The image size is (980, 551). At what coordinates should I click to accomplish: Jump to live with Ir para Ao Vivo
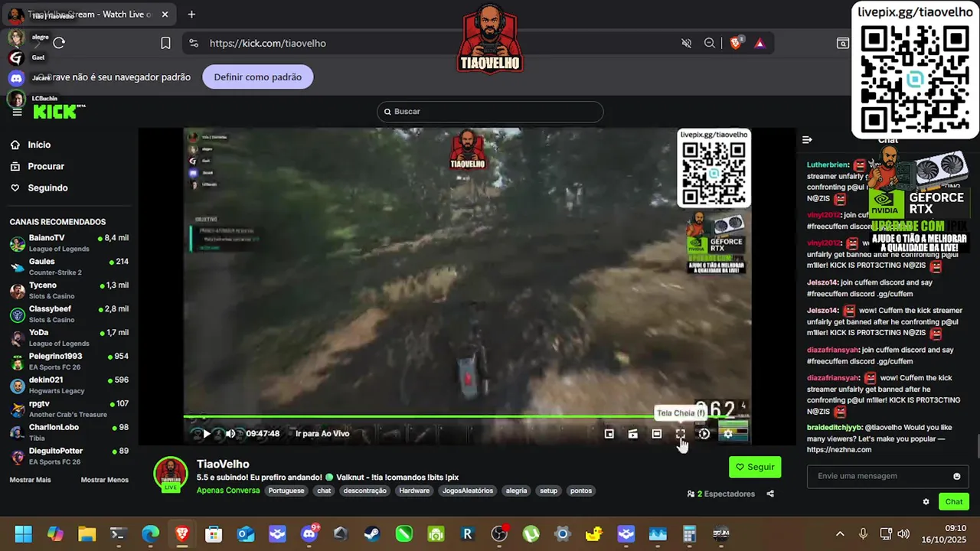(x=322, y=434)
